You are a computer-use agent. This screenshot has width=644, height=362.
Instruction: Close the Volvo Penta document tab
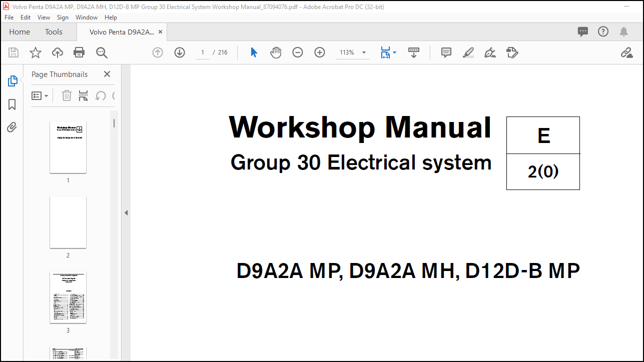coord(160,32)
